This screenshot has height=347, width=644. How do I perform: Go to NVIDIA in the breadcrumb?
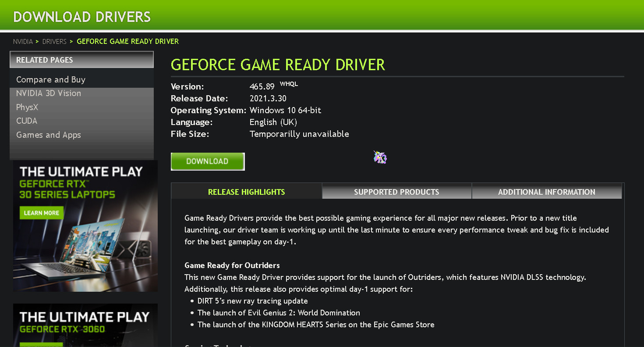23,41
